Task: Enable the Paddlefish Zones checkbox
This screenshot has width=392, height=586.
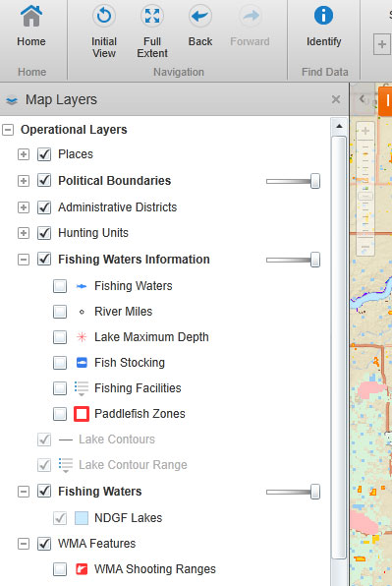Action: coord(60,414)
